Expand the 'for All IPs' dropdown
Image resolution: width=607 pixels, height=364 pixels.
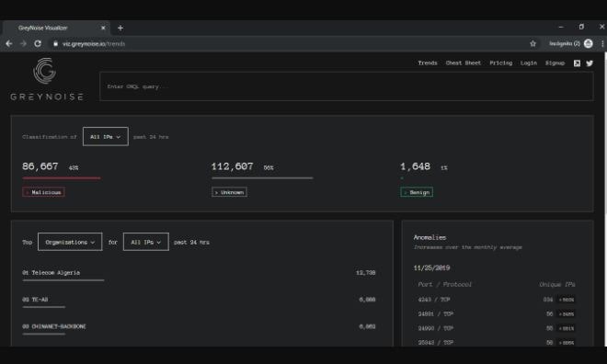click(146, 242)
